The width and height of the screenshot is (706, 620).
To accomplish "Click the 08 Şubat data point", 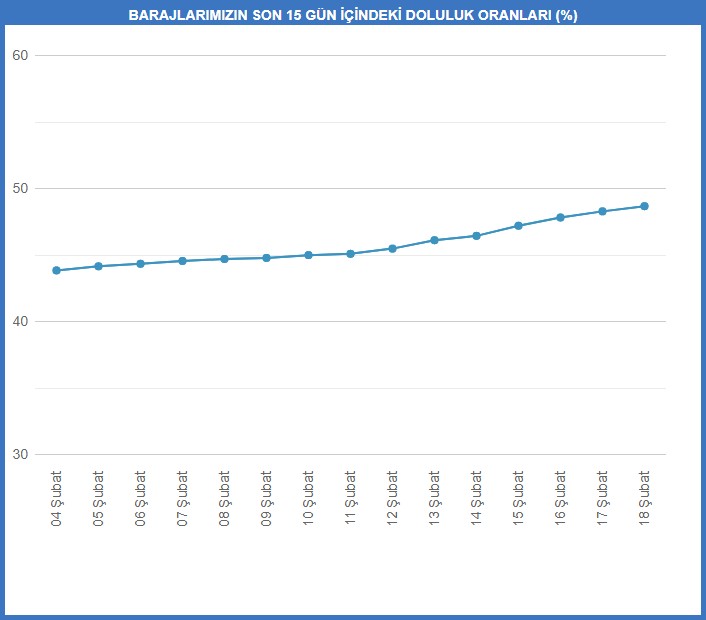I will [x=224, y=259].
